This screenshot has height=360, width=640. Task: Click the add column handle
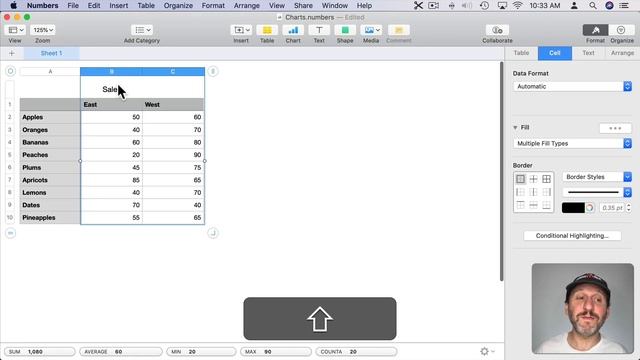213,71
